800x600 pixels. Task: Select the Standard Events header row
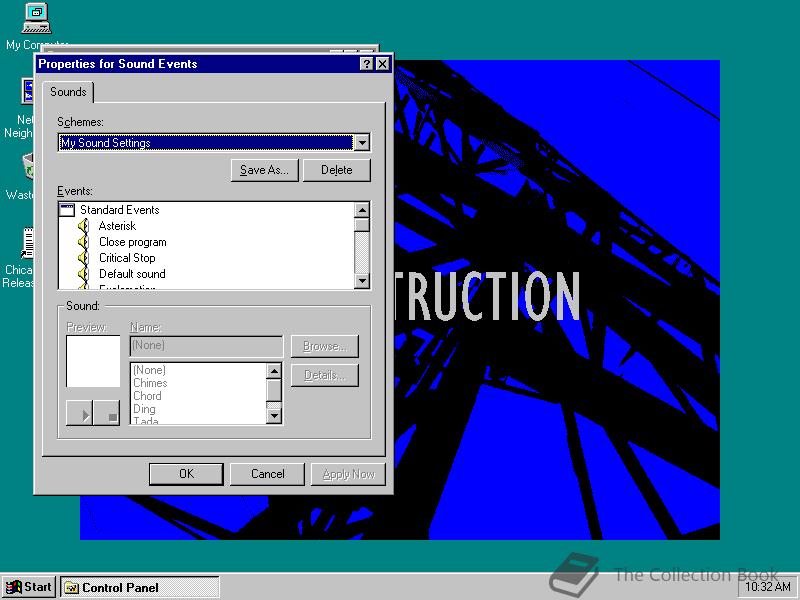point(207,210)
